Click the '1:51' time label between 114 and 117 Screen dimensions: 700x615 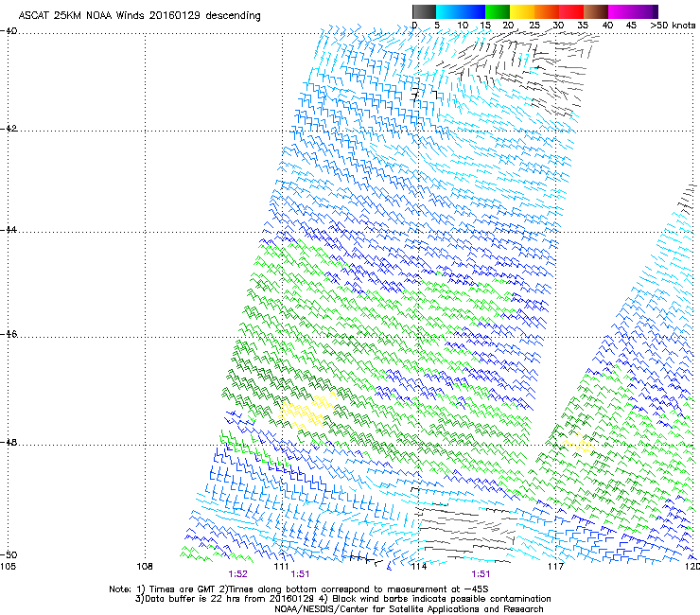(481, 574)
